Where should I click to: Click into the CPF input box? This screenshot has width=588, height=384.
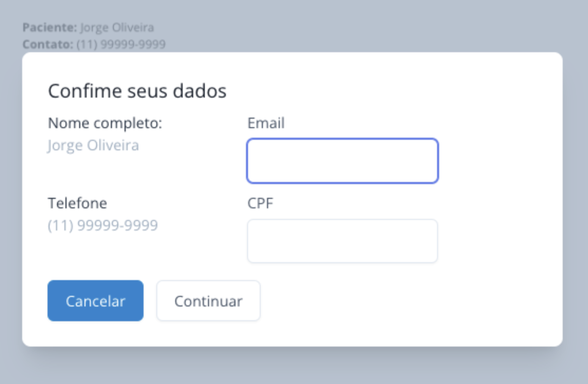pyautogui.click(x=342, y=241)
